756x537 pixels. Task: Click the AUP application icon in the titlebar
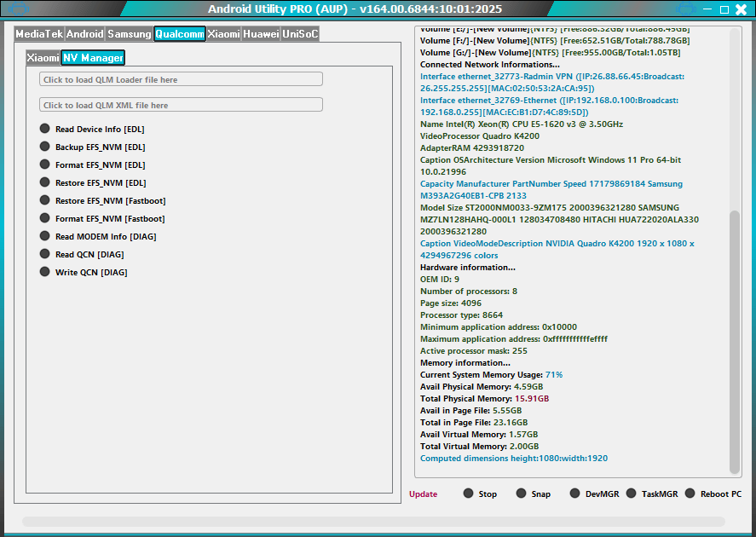click(x=16, y=9)
